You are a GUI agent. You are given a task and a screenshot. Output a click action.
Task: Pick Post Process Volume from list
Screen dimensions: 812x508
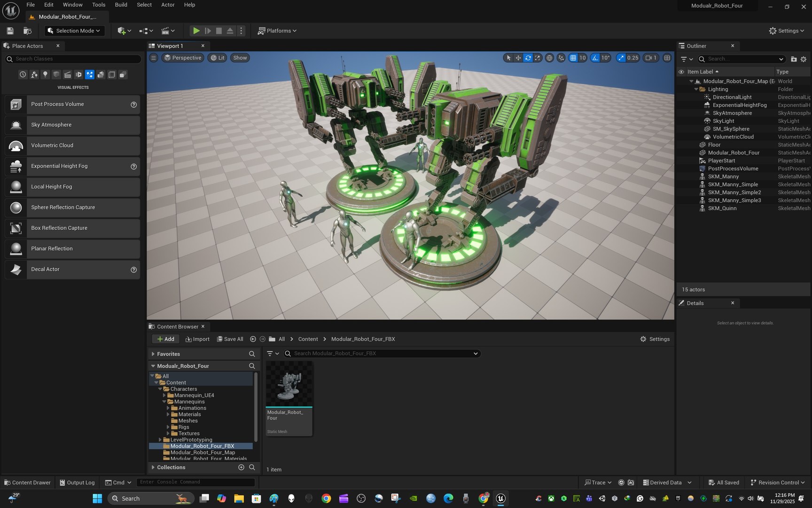coord(73,104)
